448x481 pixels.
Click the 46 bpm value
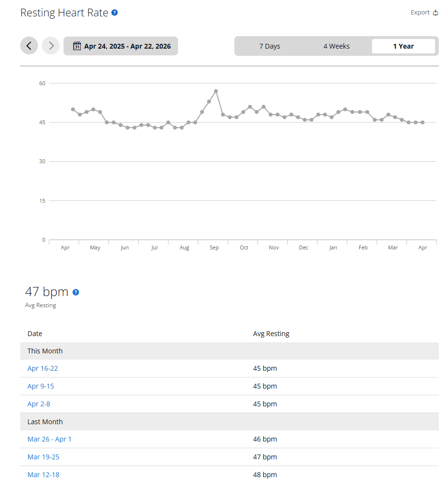click(x=265, y=439)
